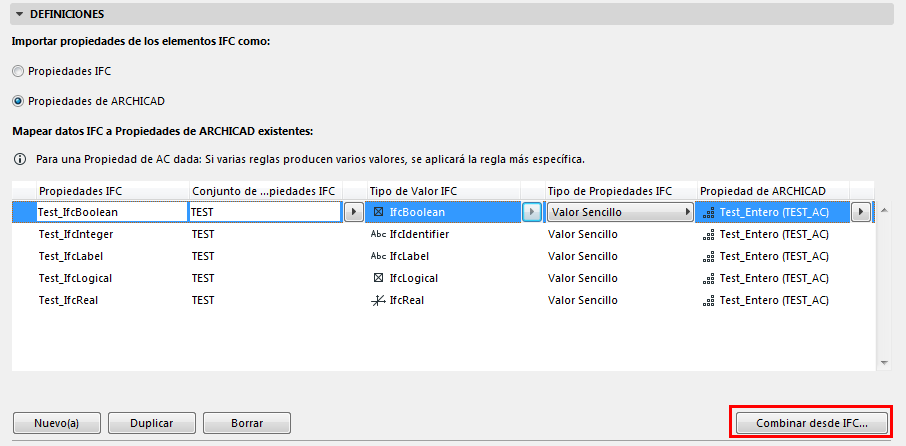Collapse the DEFINICIONES section
This screenshot has height=446, width=906.
[x=19, y=14]
